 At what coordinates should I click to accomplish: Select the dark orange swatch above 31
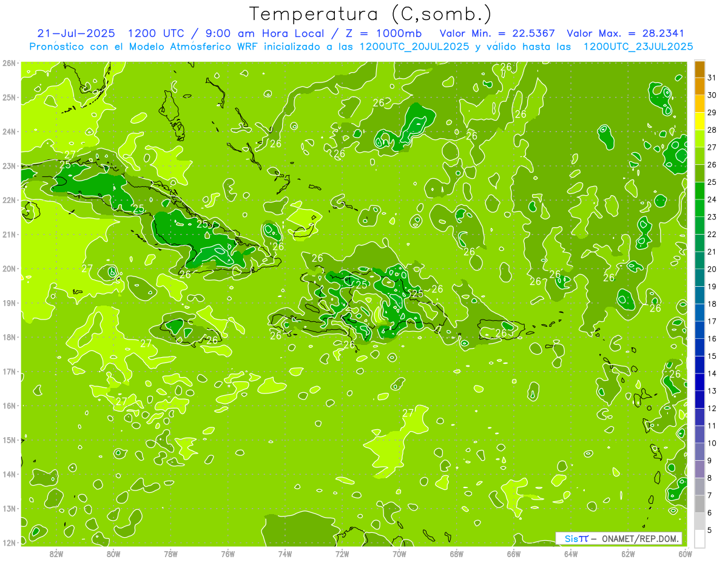699,69
